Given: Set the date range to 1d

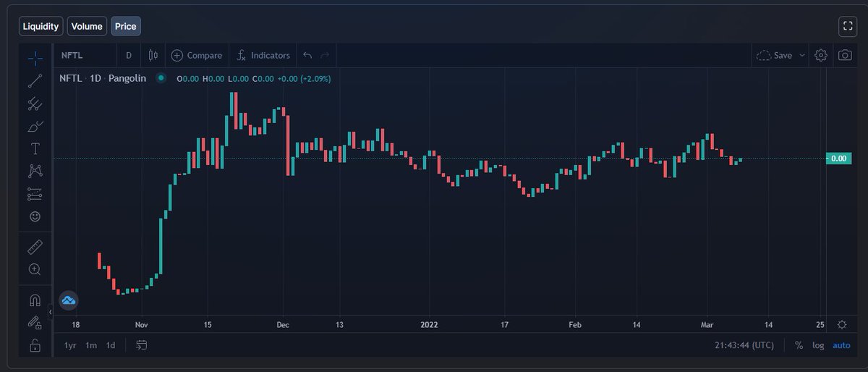Looking at the screenshot, I should pos(111,345).
